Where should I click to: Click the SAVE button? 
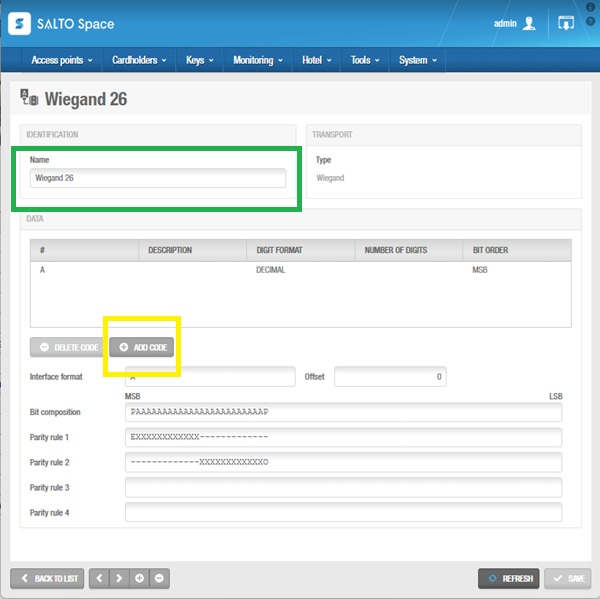click(567, 578)
